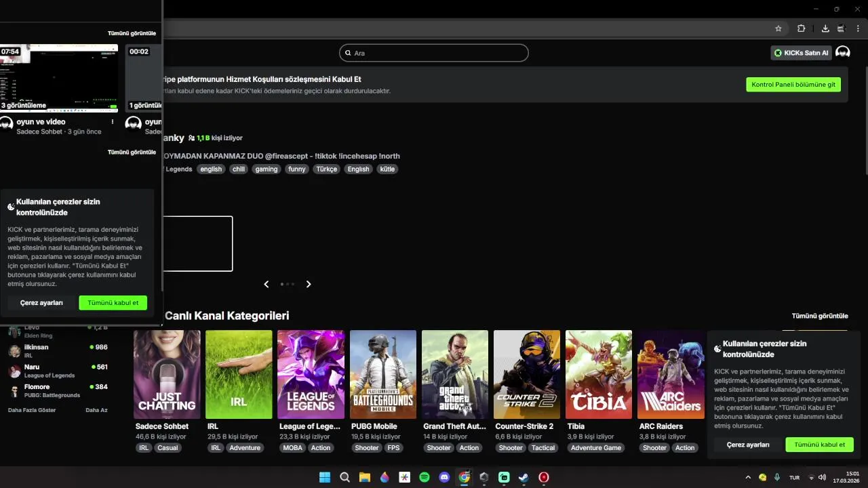868x488 pixels.
Task: Open Tümünü görüntüle beside Canlı Kanal Kategorileri
Action: tap(820, 316)
